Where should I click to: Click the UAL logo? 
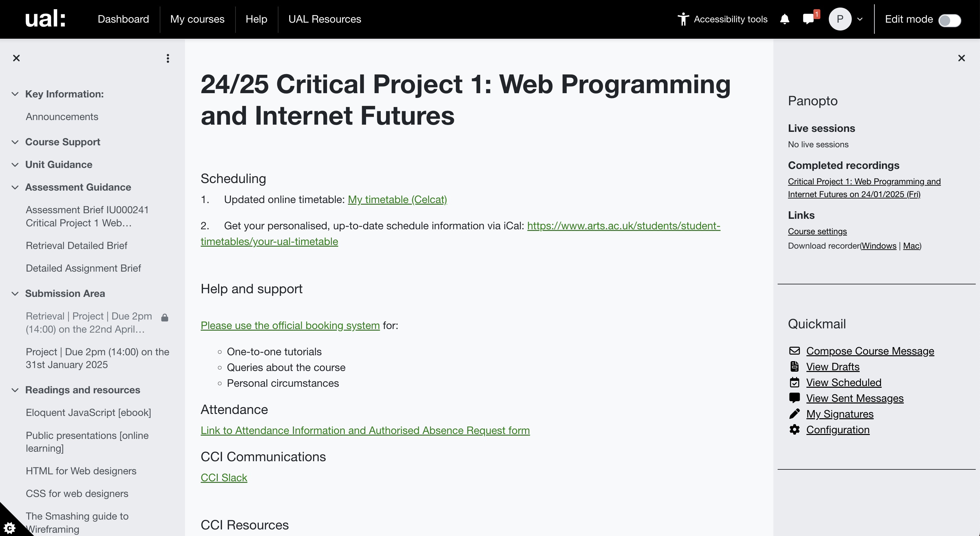[45, 19]
